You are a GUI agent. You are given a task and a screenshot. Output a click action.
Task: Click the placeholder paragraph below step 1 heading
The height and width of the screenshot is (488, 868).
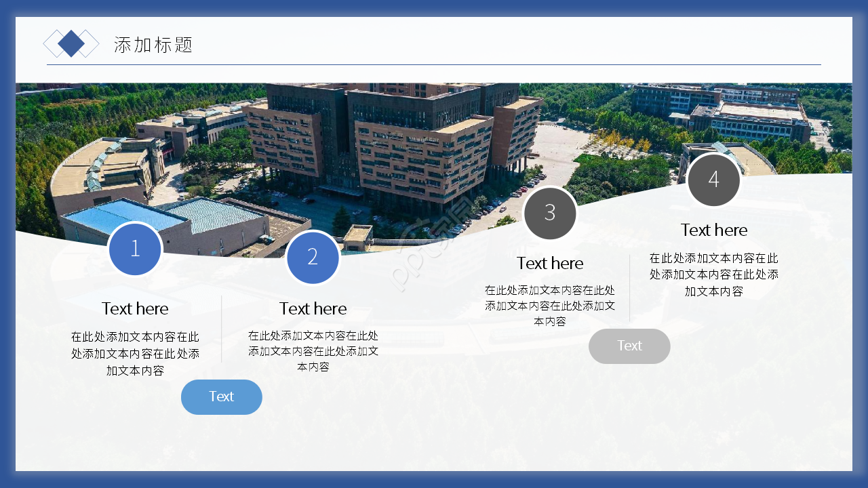[x=135, y=353]
